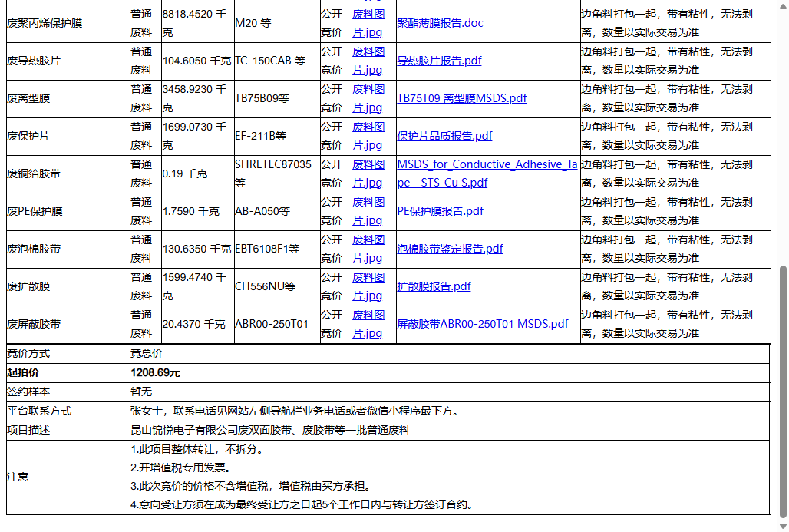
Task: Open 扩散膜报告.pdf link
Action: (x=434, y=286)
